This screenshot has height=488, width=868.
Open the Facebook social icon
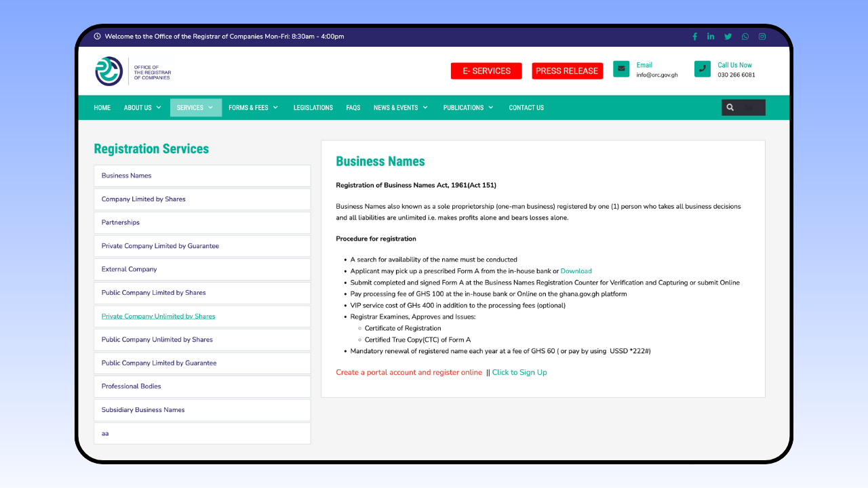[x=694, y=37]
